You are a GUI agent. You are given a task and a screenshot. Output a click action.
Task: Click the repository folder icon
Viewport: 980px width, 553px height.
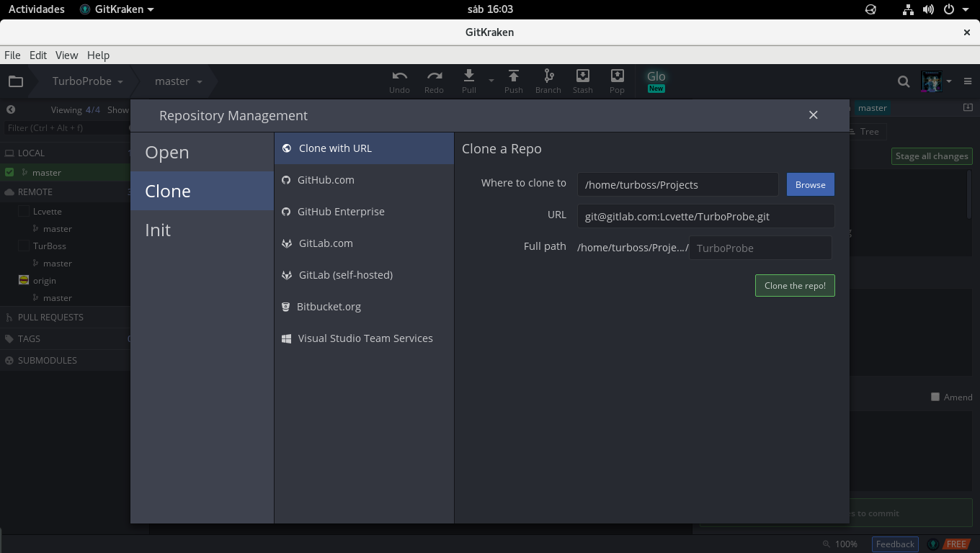click(16, 81)
